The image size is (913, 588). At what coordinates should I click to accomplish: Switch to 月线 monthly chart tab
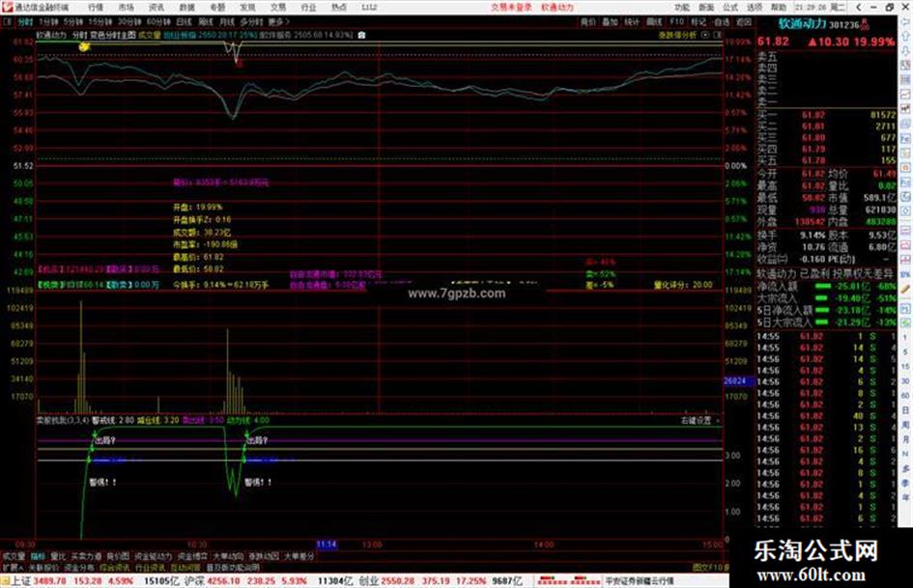[226, 21]
